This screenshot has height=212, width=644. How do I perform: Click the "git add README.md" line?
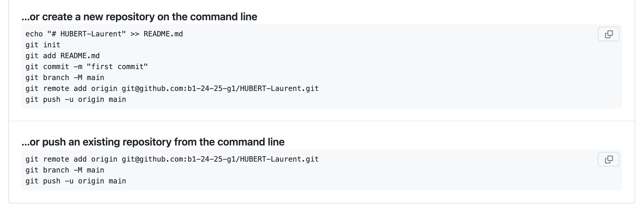[x=62, y=56]
